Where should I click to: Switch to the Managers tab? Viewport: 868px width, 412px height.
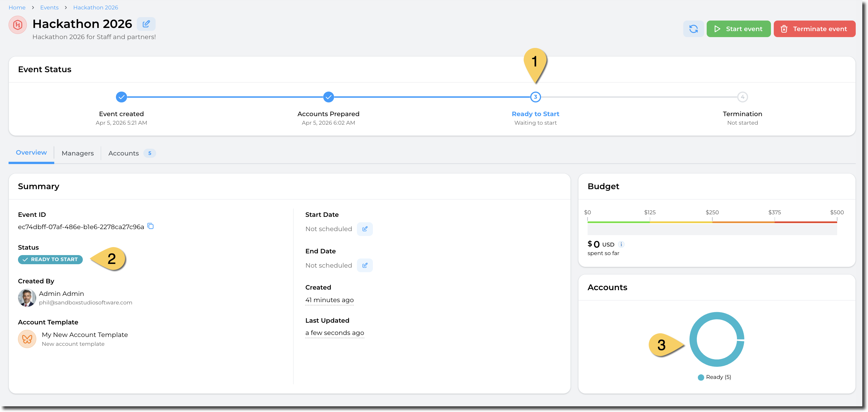click(77, 153)
